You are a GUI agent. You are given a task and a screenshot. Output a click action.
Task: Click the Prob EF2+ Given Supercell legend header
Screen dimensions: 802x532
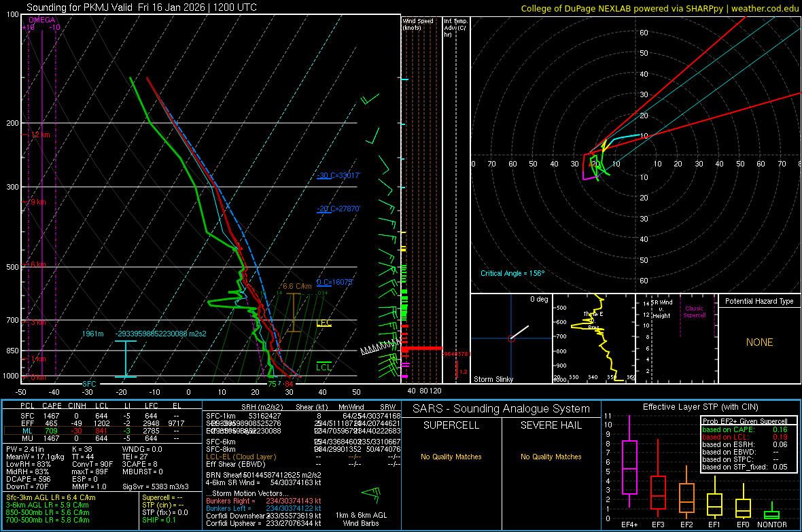(745, 421)
